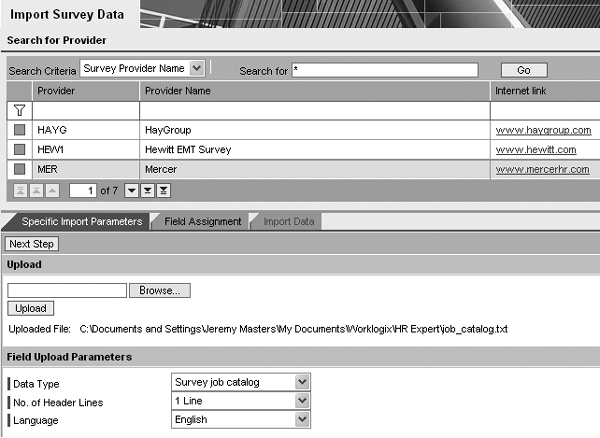
Task: Click the Mercer provider name cell
Action: pos(315,169)
